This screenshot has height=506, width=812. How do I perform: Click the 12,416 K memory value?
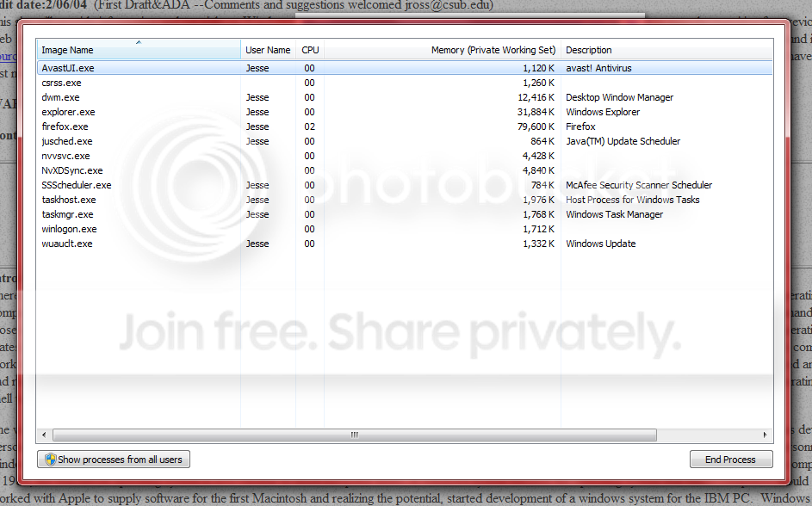pyautogui.click(x=536, y=97)
